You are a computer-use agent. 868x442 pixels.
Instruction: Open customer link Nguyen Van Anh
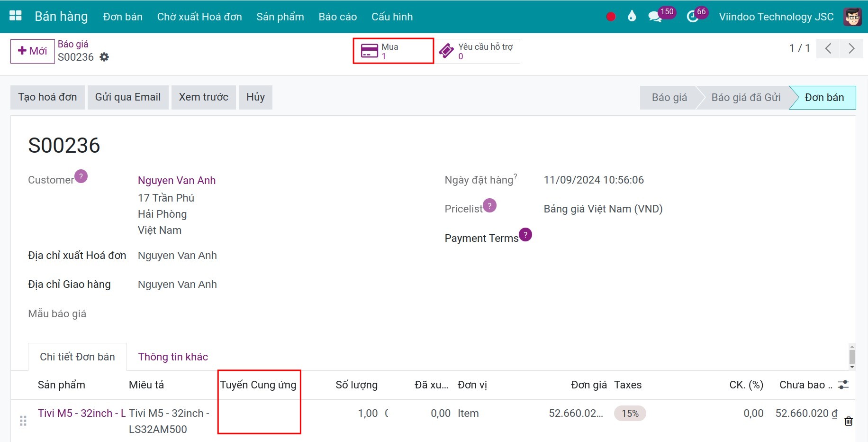pos(177,180)
